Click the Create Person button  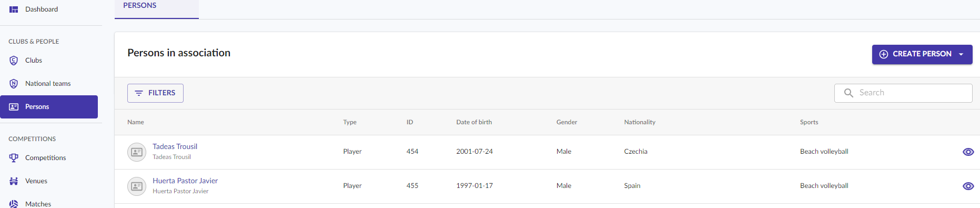[915, 54]
